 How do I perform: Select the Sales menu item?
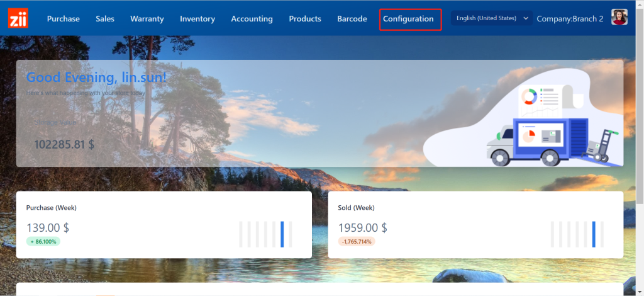[105, 19]
